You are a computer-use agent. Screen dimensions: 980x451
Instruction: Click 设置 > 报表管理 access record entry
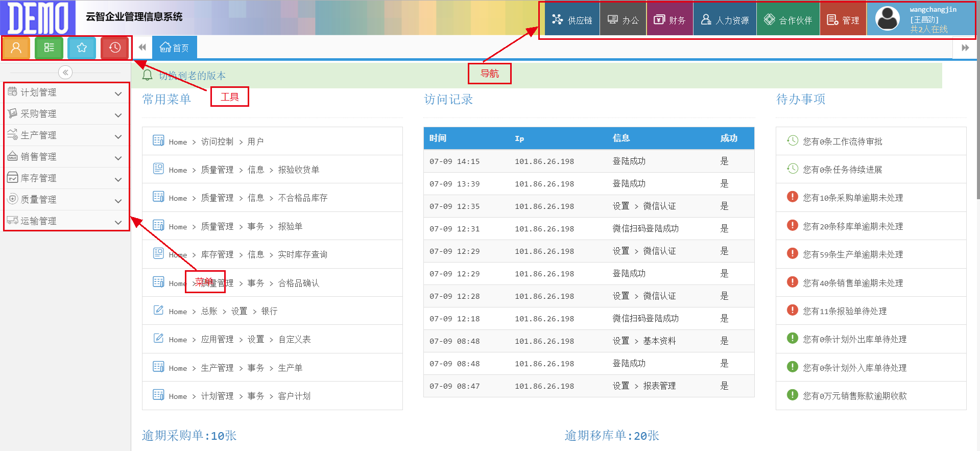[644, 386]
